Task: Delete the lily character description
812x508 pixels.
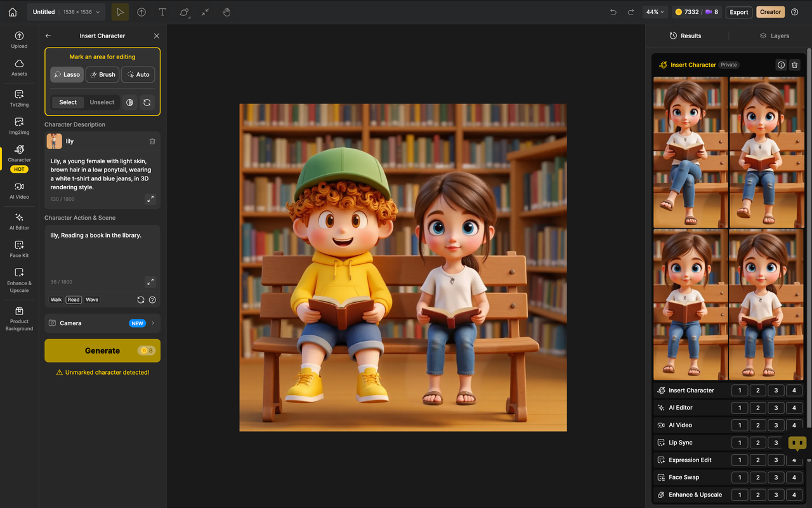Action: [152, 141]
